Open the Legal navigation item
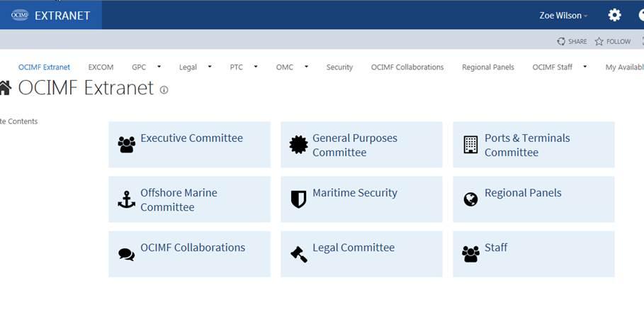 coord(188,67)
